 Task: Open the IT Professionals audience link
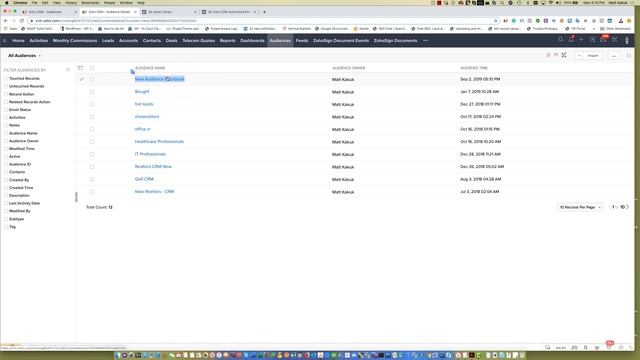pos(150,154)
